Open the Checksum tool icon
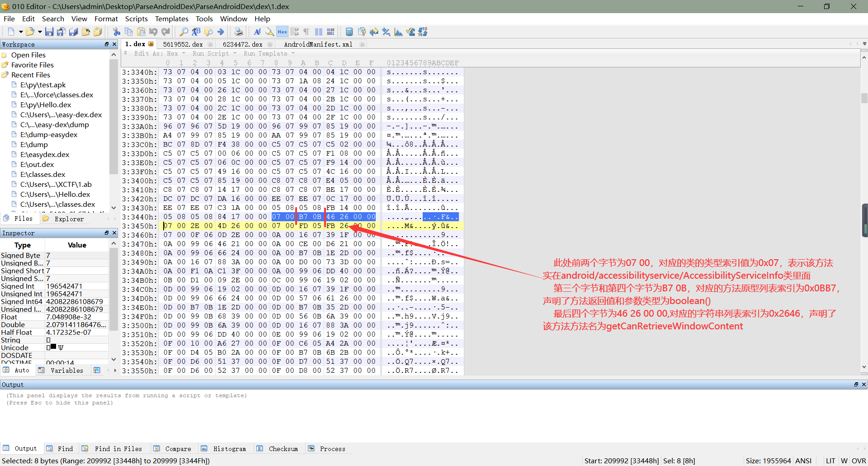The image size is (868, 466). pyautogui.click(x=410, y=32)
